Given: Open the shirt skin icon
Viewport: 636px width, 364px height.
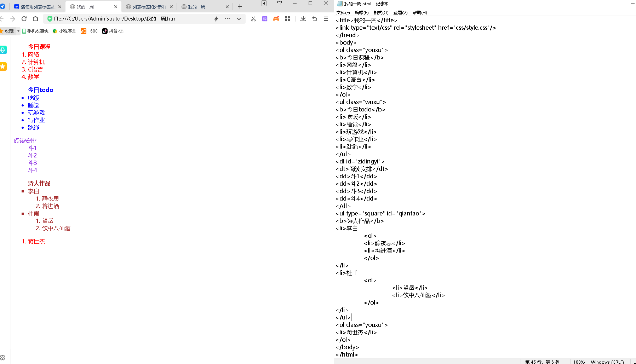Looking at the screenshot, I should pyautogui.click(x=279, y=3).
